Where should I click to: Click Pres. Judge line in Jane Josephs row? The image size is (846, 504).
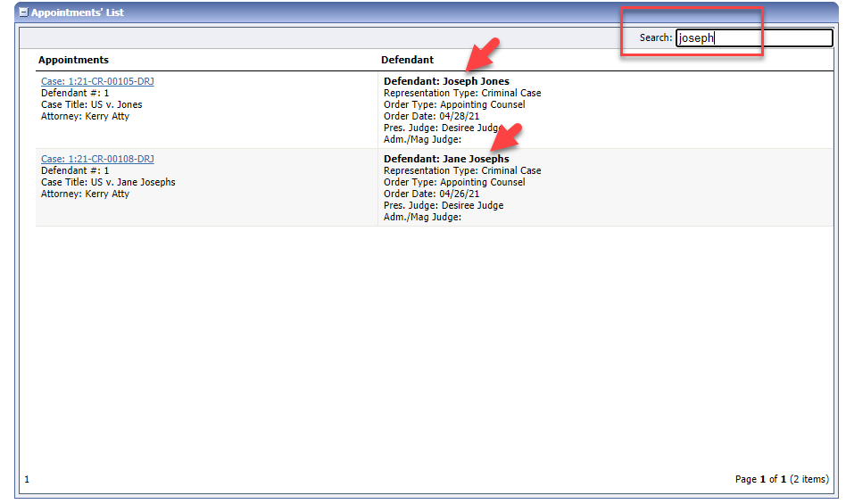click(x=444, y=205)
